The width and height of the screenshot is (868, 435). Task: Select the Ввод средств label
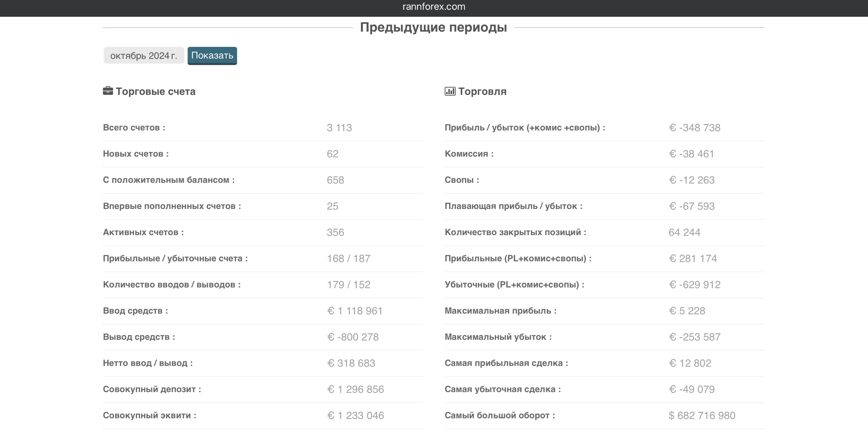coord(135,311)
